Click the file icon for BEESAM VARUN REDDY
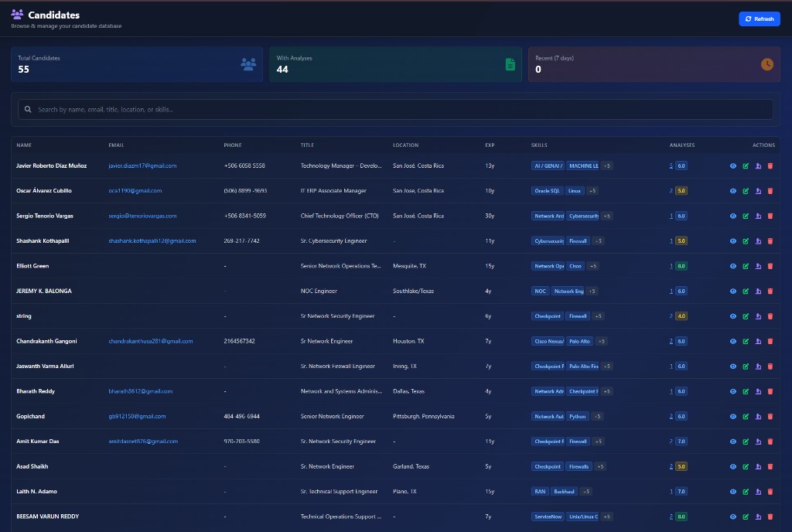Image resolution: width=792 pixels, height=532 pixels. 758,517
